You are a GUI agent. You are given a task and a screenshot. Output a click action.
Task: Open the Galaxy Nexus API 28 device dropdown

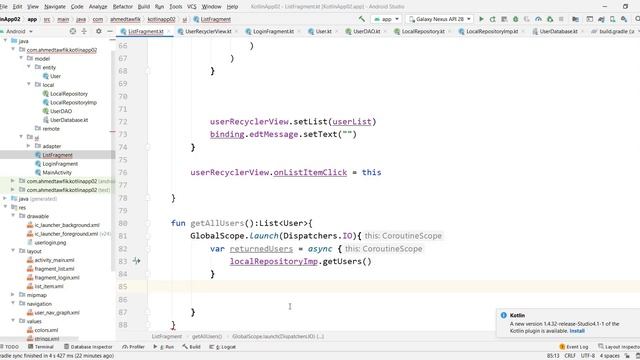click(440, 19)
